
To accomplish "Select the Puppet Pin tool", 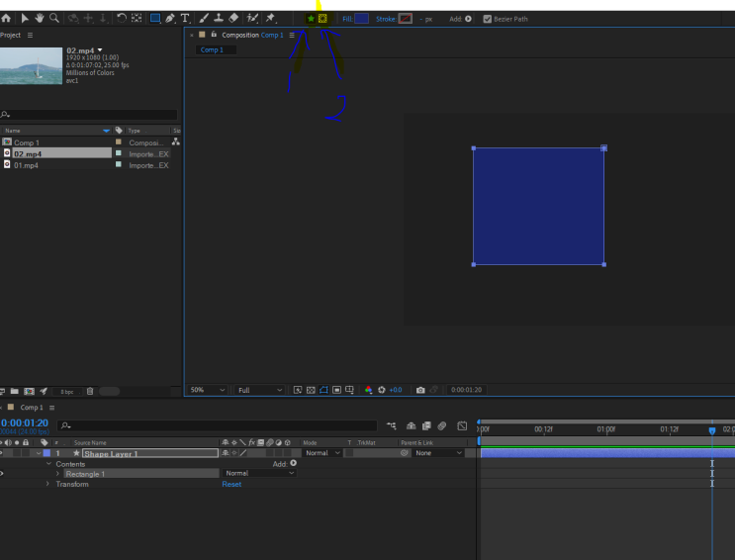I will pos(270,18).
